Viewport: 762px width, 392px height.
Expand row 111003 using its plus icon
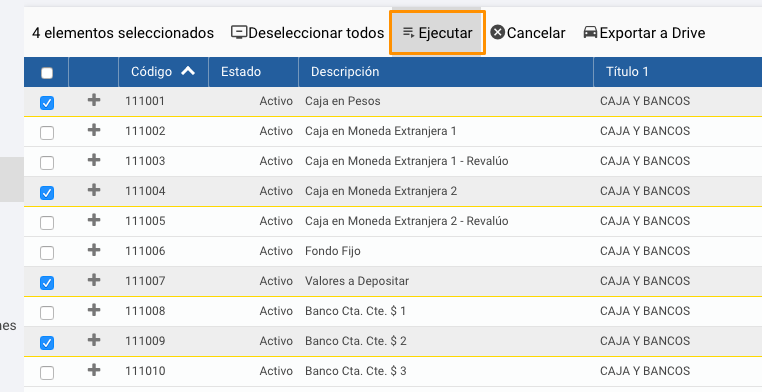click(94, 160)
